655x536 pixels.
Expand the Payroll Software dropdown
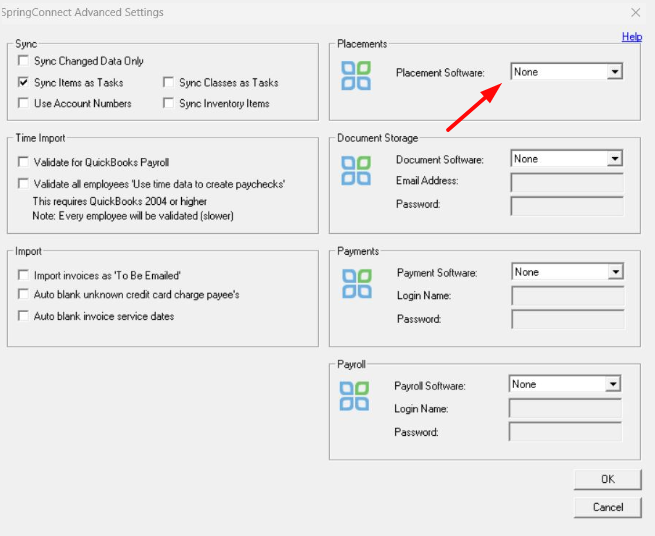[613, 384]
